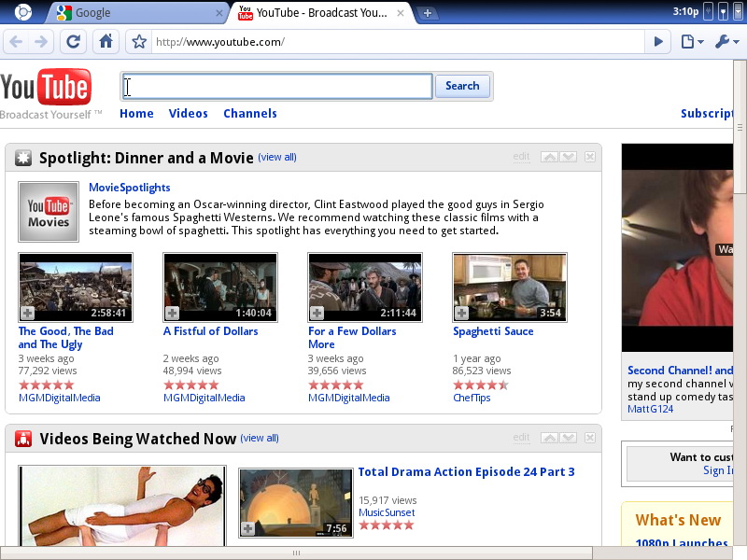Open the A Fistful of Dollars link

(x=210, y=331)
